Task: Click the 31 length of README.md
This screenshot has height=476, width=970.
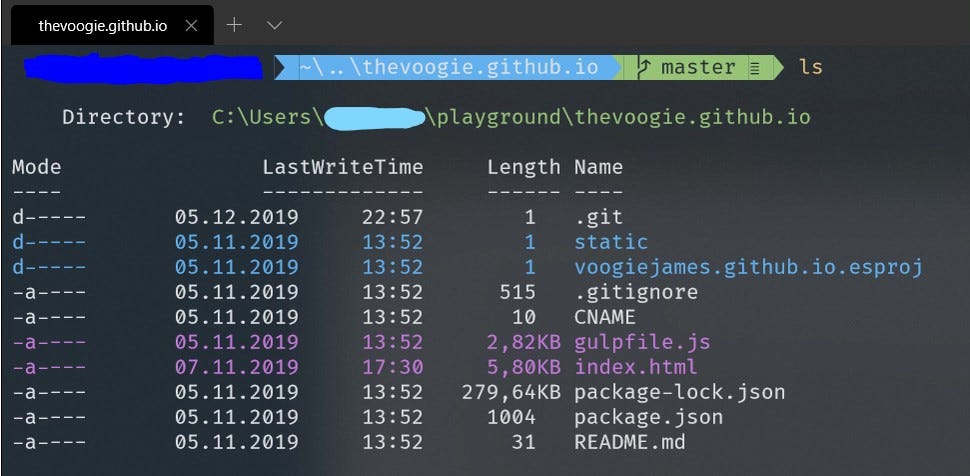Action: 523,442
